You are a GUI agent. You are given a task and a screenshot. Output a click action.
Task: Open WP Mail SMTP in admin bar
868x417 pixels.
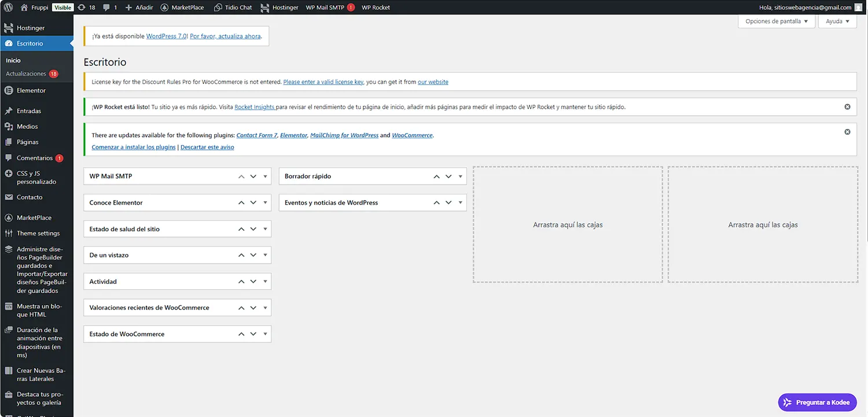pos(330,8)
